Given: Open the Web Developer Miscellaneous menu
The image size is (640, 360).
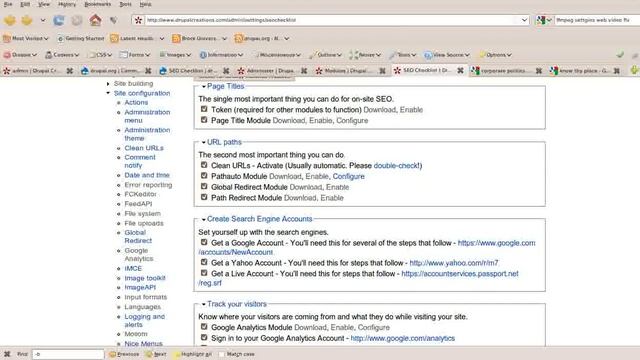Looking at the screenshot, I should tap(277, 55).
